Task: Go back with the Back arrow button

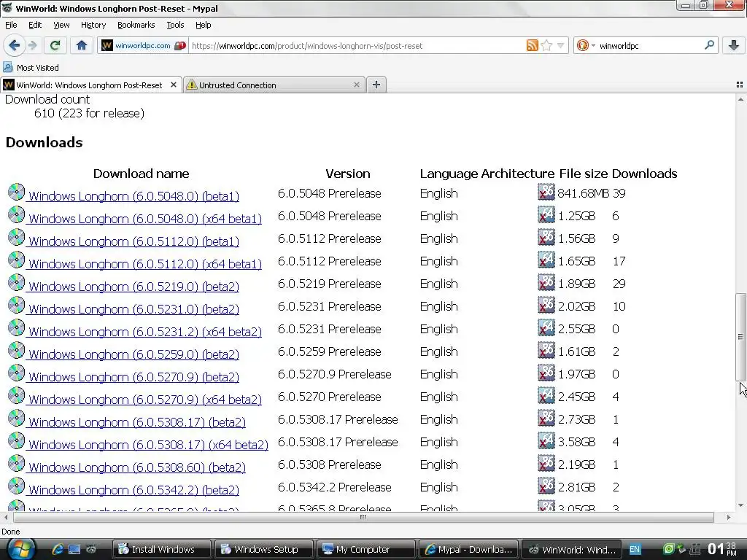Action: pyautogui.click(x=15, y=45)
